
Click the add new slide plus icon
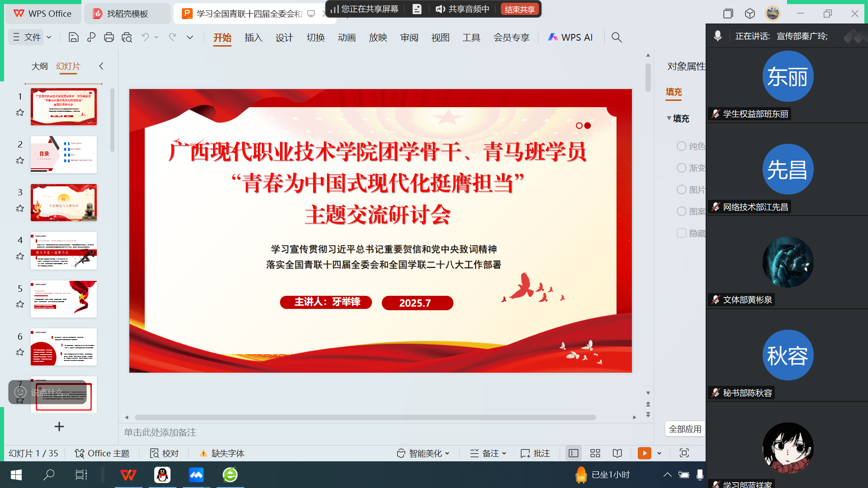[59, 426]
